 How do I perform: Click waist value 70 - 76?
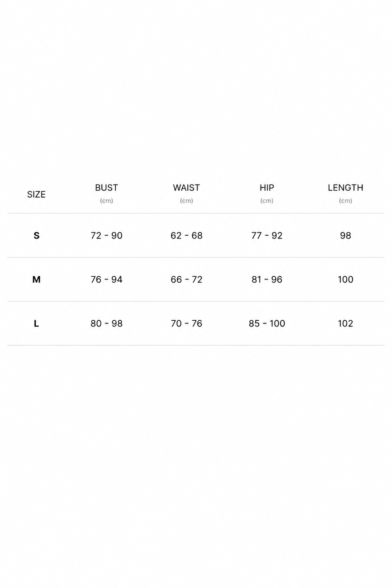[x=187, y=324]
